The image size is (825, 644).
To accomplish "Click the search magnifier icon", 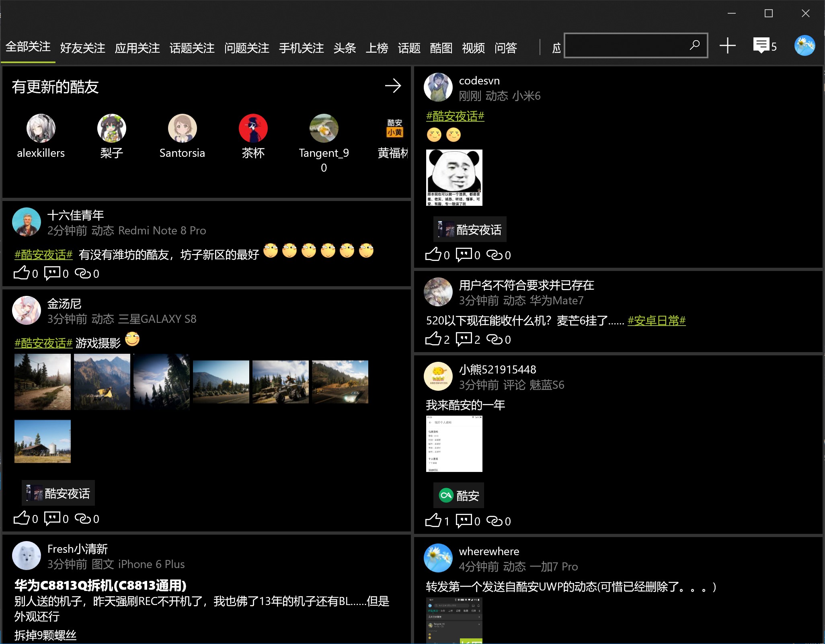I will tap(694, 45).
